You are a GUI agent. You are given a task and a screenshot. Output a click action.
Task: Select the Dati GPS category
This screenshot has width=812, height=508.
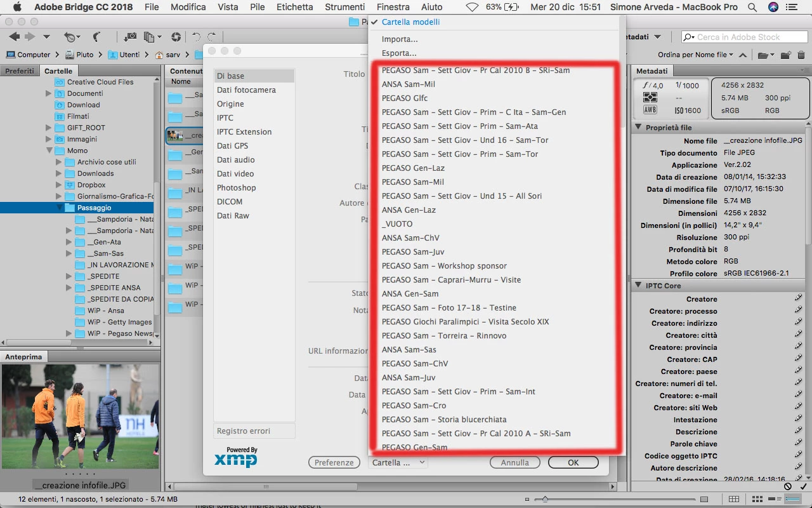pos(254,145)
